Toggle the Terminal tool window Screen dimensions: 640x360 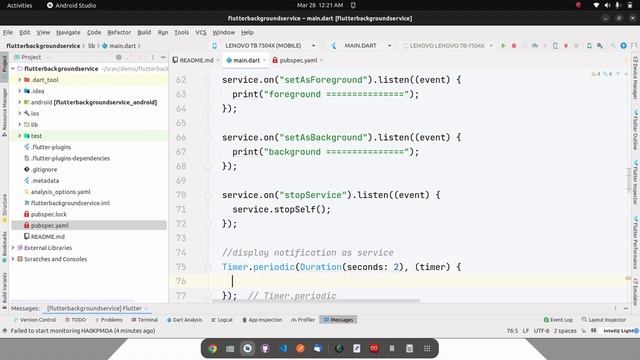[144, 320]
